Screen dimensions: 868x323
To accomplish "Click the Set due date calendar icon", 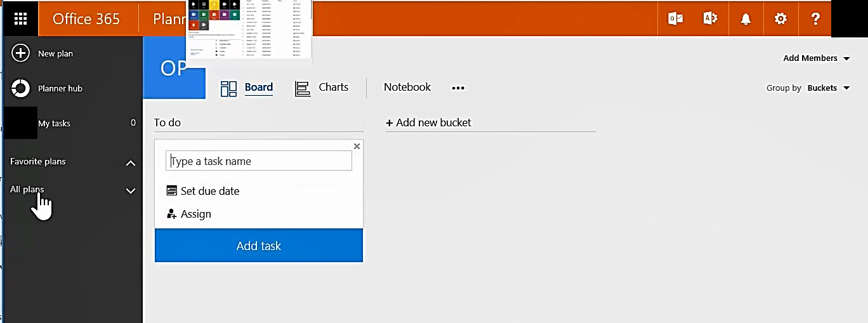I will tap(171, 191).
